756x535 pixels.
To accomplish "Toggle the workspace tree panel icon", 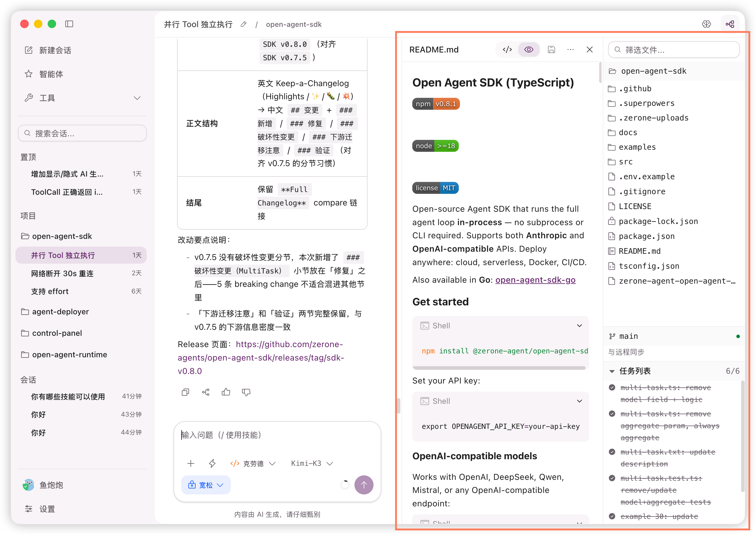I will coord(730,24).
